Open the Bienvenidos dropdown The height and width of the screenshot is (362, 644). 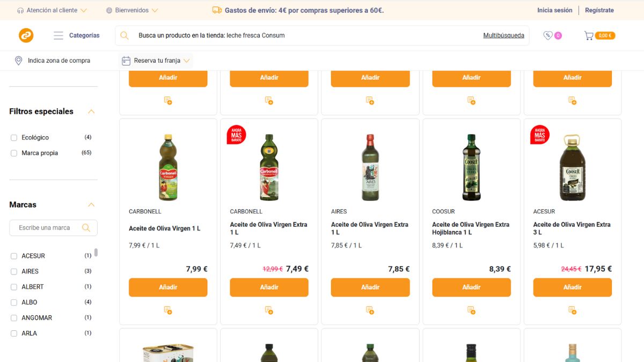click(x=133, y=10)
